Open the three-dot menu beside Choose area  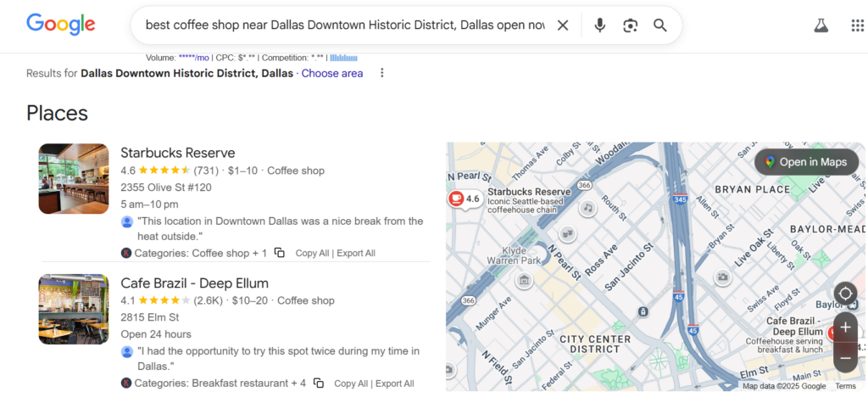[381, 73]
